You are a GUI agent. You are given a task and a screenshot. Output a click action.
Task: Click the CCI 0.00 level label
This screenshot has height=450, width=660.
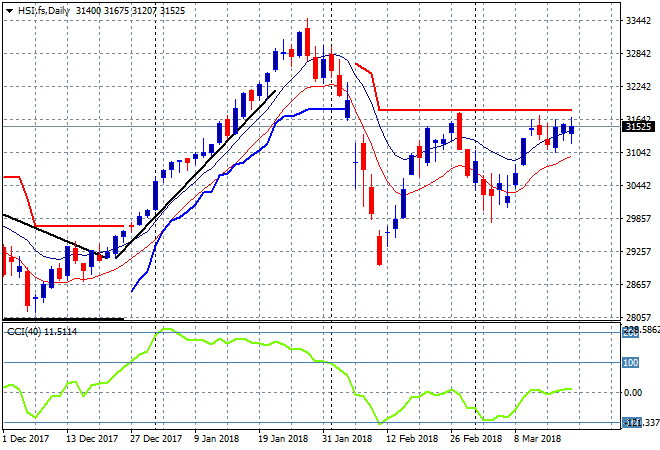click(x=633, y=393)
